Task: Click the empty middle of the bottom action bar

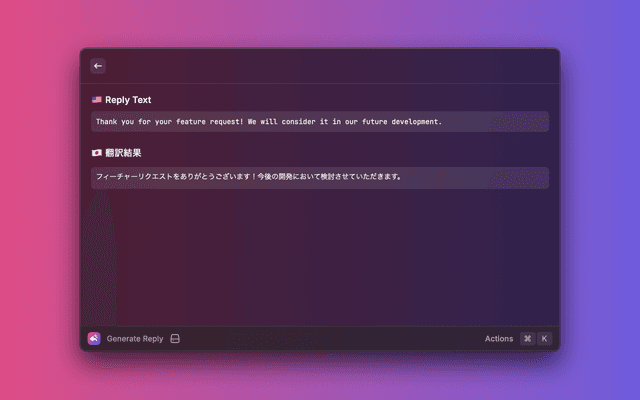Action: (330, 339)
